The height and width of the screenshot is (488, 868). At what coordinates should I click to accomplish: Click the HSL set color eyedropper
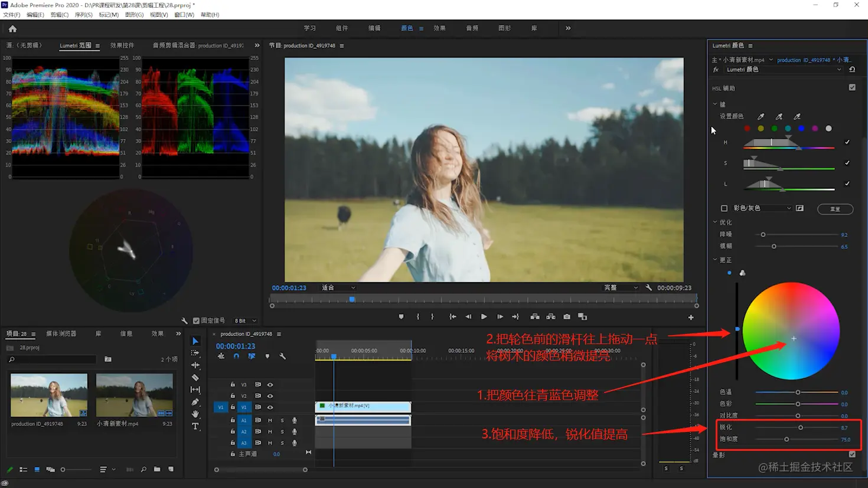click(761, 117)
